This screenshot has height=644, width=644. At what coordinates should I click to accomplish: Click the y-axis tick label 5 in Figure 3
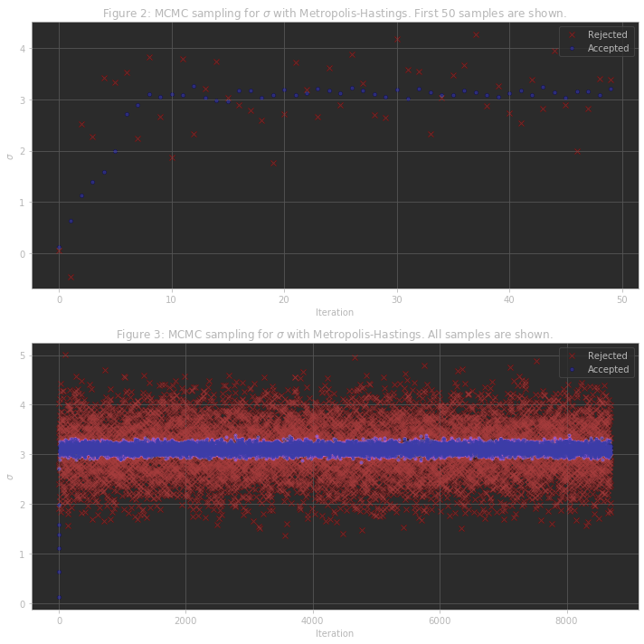(x=23, y=355)
